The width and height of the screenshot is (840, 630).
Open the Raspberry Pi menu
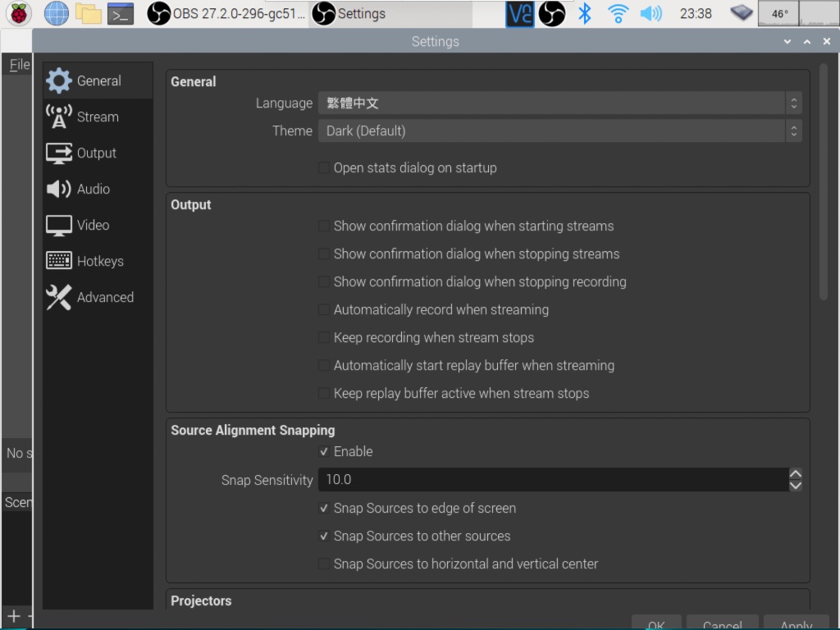(18, 13)
